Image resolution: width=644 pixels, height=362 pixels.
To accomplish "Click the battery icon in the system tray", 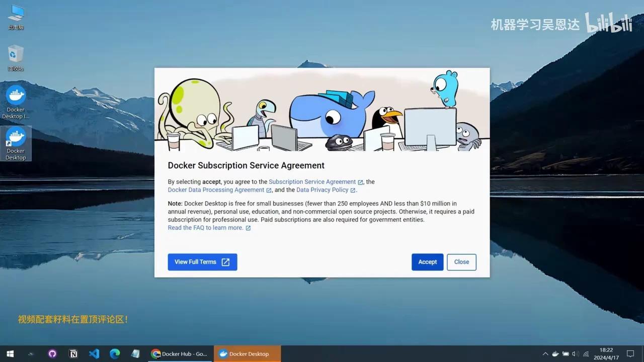I will [x=566, y=354].
